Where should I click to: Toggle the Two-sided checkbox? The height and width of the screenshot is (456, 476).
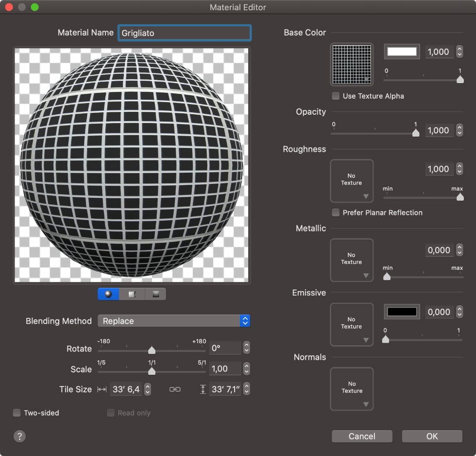[17, 413]
